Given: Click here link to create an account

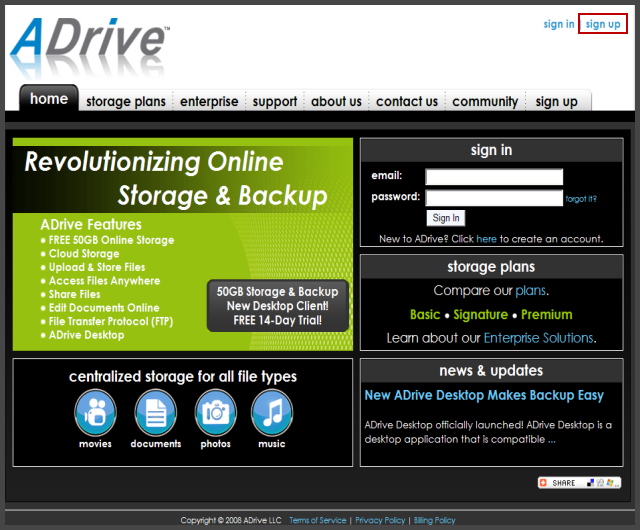Looking at the screenshot, I should [x=486, y=239].
